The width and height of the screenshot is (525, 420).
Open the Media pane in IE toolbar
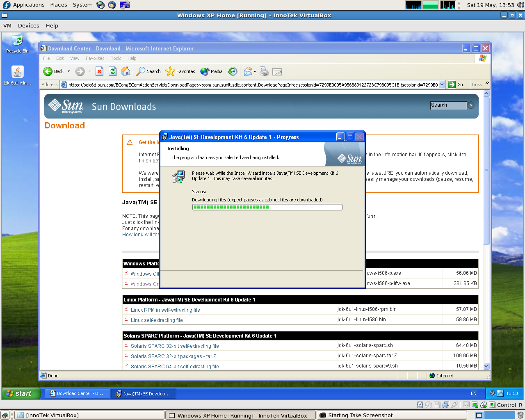(211, 71)
